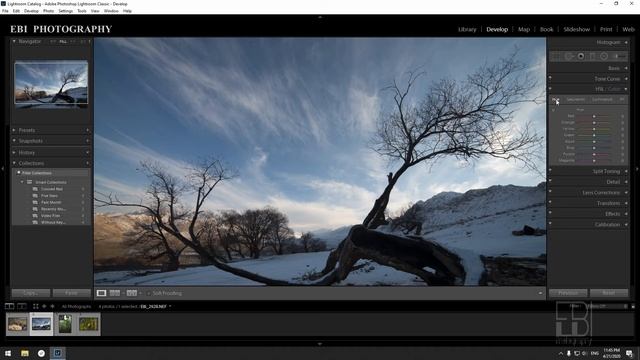Switch to the Library module
The width and height of the screenshot is (640, 360).
coord(467,29)
